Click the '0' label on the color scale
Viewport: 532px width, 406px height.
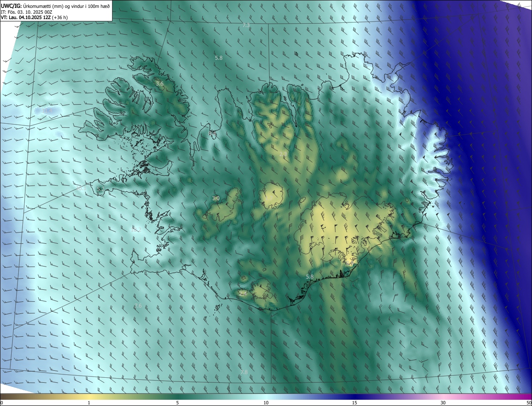tap(2, 403)
